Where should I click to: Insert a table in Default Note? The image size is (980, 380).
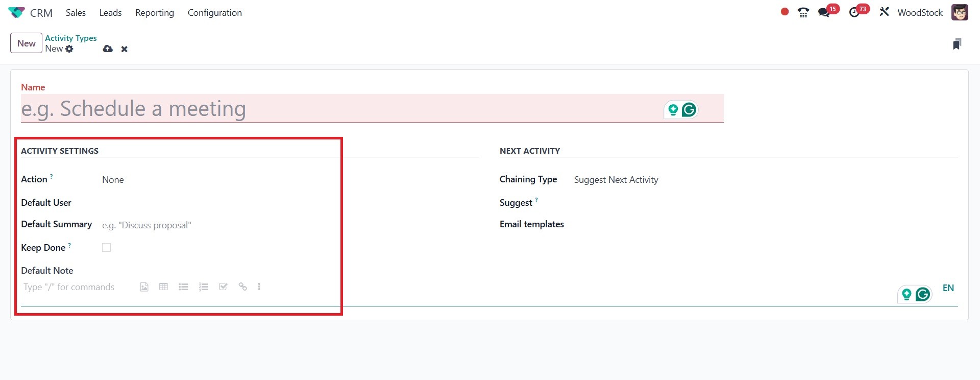(163, 287)
